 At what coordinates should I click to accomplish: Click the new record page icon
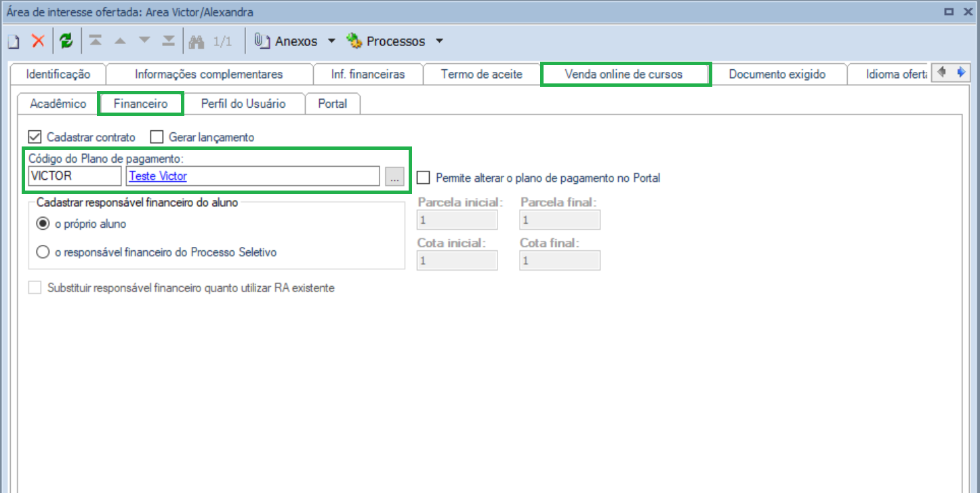point(13,41)
